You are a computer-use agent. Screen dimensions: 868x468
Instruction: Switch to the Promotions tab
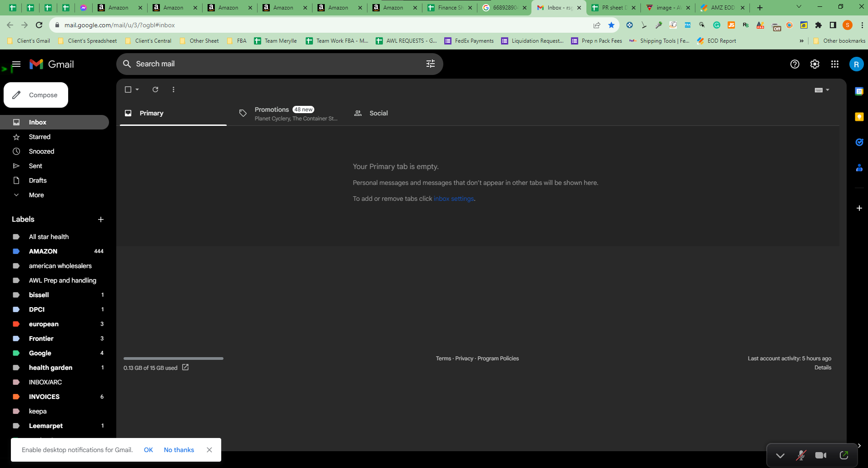[x=288, y=114]
